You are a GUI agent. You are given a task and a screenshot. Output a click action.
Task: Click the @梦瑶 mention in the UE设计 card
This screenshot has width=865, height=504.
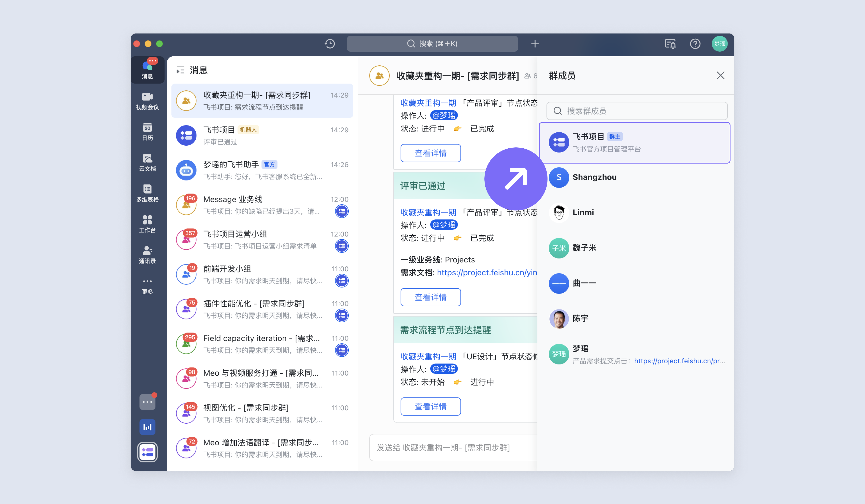click(444, 369)
